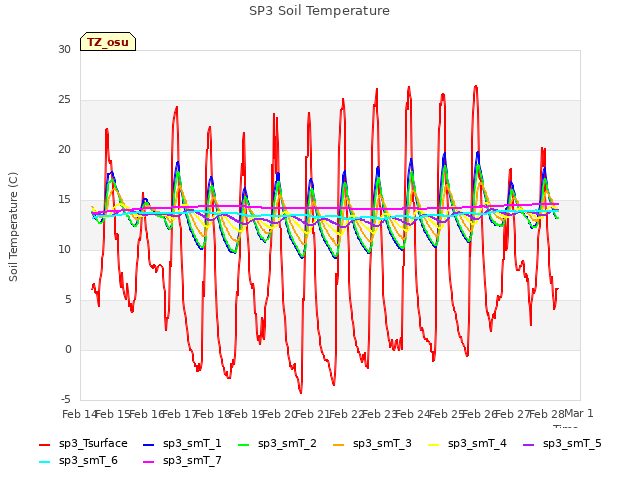Toggle sp3_smT_5 legend entry
This screenshot has height=480, width=640.
[562, 444]
